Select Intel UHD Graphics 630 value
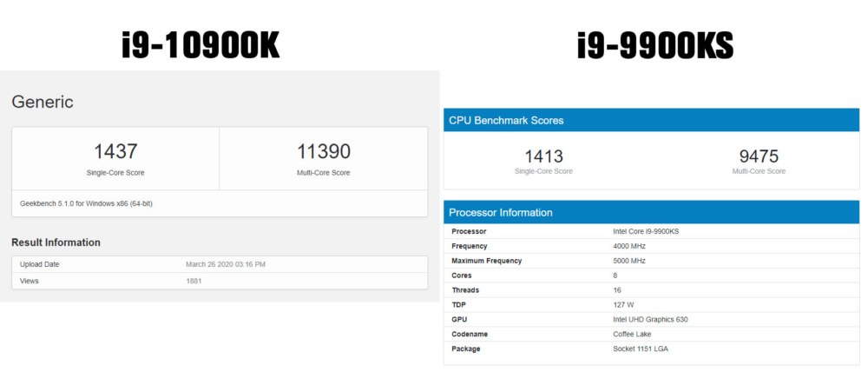The height and width of the screenshot is (372, 868). [650, 319]
